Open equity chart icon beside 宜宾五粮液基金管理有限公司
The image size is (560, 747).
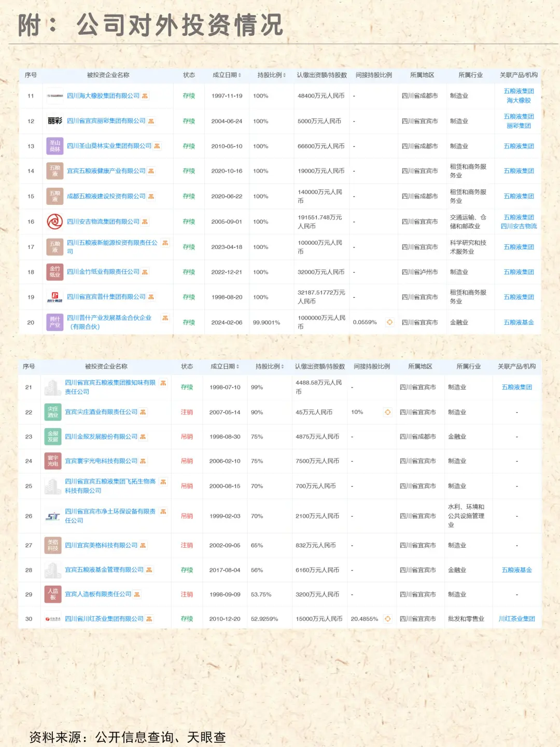(149, 570)
